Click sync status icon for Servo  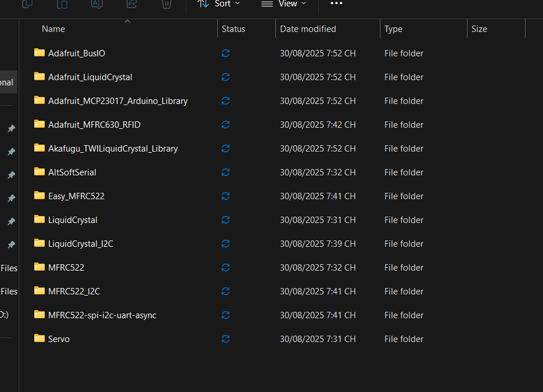tap(225, 339)
